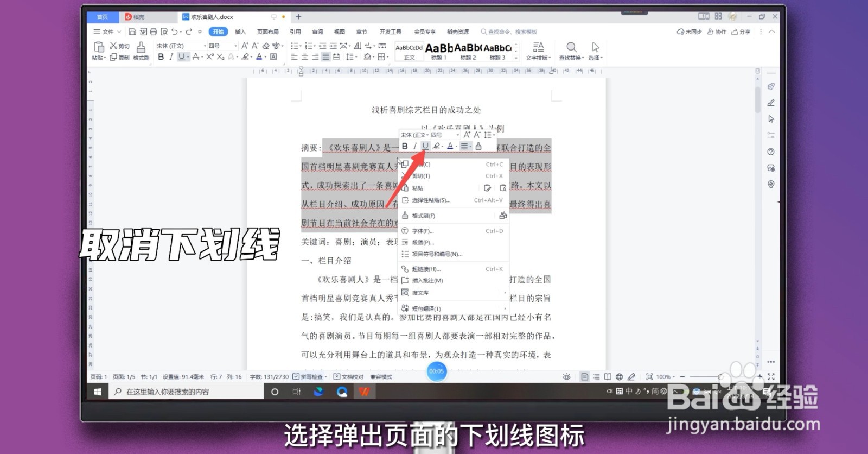868x454 pixels.
Task: Click the 协作 collaboration button
Action: click(717, 31)
